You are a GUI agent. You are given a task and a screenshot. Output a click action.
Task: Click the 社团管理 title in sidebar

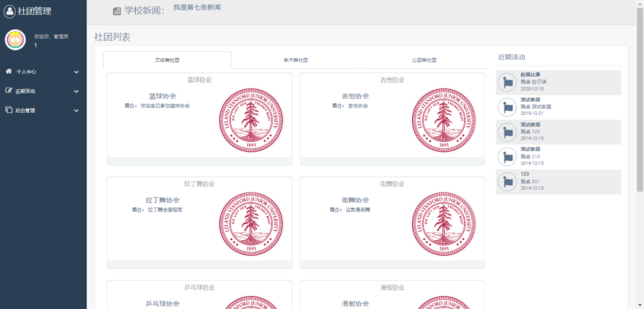click(35, 11)
